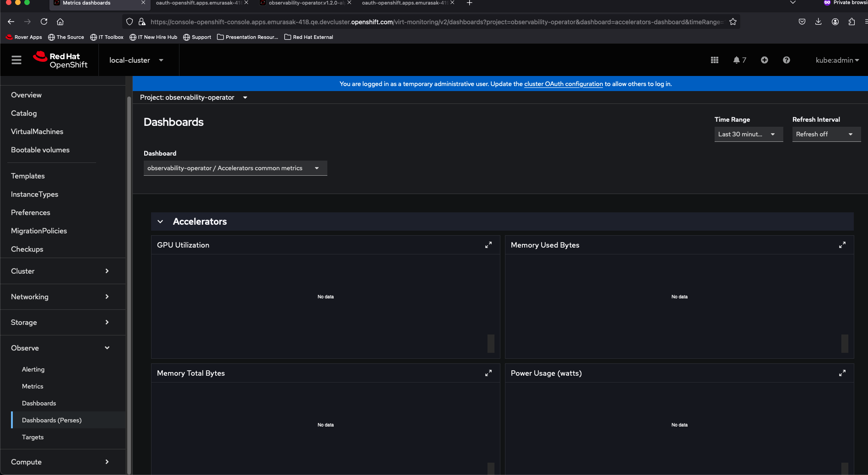Expand the Memory Total Bytes panel
This screenshot has width=868, height=475.
click(x=488, y=373)
